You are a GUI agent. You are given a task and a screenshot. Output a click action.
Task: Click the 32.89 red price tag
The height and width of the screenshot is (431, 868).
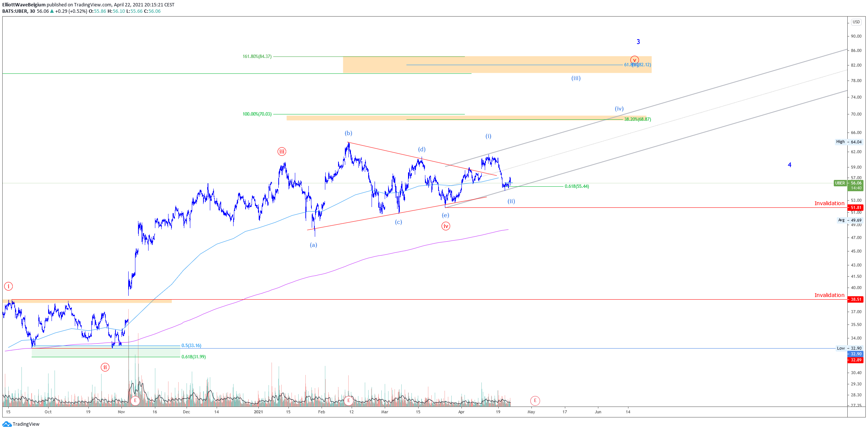pyautogui.click(x=856, y=360)
